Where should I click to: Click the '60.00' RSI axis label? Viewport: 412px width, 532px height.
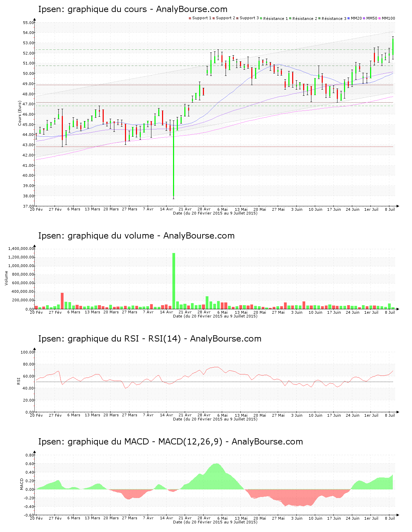click(x=28, y=376)
